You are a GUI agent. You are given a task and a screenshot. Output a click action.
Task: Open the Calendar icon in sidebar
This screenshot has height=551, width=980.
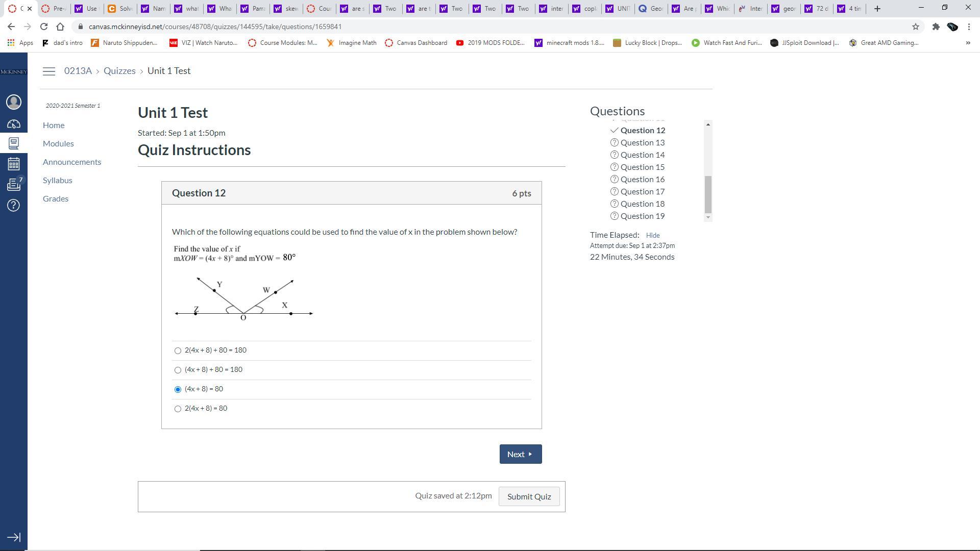tap(14, 164)
